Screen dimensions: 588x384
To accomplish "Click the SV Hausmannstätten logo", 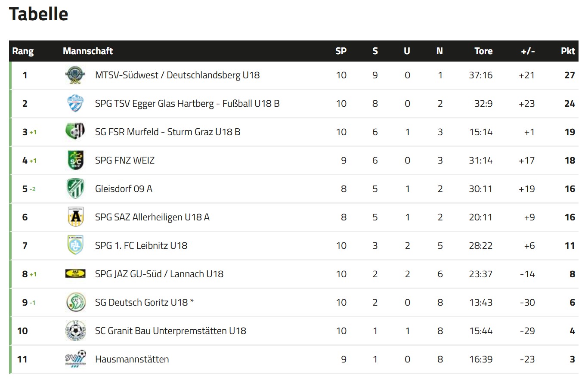I will pyautogui.click(x=75, y=359).
